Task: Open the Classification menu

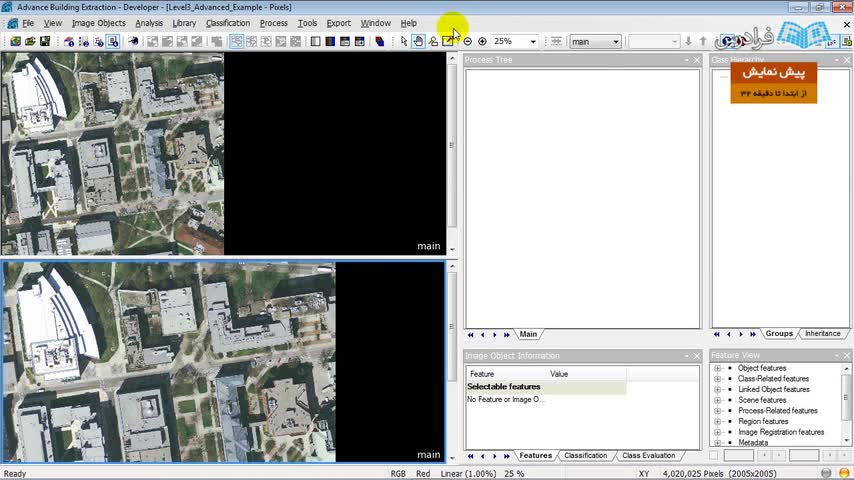Action: [227, 23]
